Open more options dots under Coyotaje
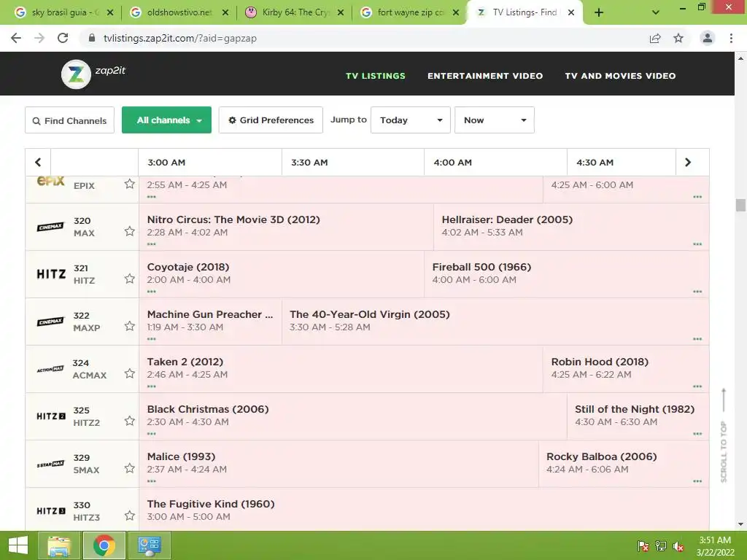Screen dimensions: 747x560 tap(152, 292)
